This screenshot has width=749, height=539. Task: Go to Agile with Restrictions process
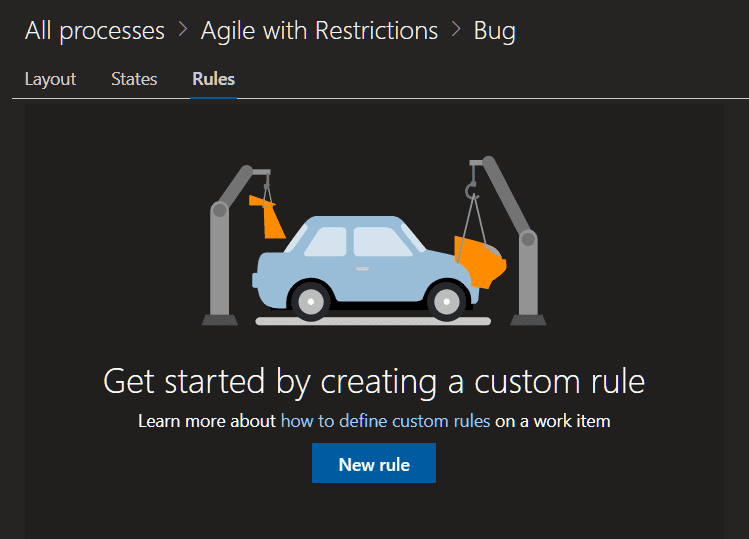coord(319,31)
